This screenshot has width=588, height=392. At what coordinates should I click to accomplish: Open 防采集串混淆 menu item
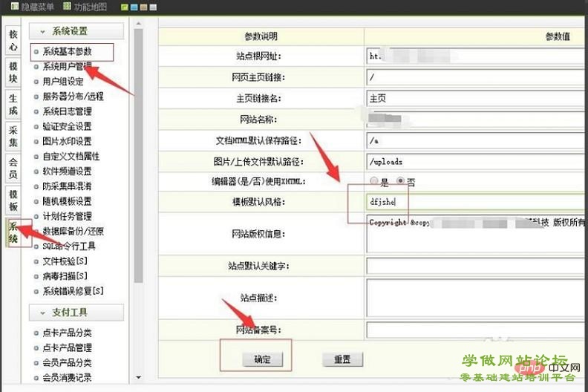[x=67, y=186]
